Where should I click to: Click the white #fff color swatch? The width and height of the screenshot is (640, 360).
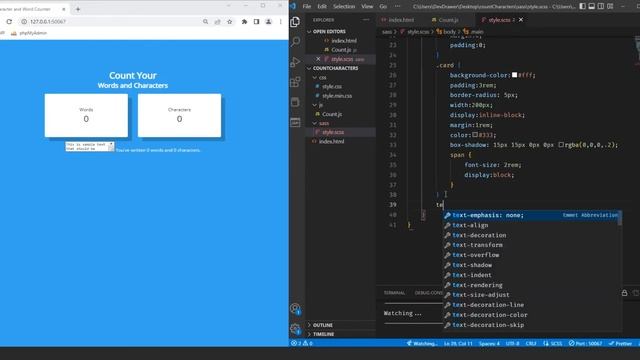515,75
